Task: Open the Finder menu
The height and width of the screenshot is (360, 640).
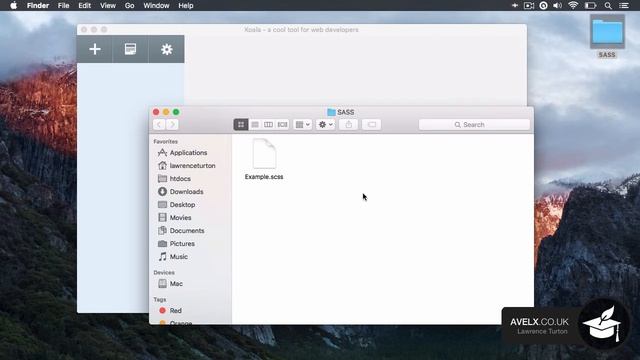Action: click(x=38, y=6)
